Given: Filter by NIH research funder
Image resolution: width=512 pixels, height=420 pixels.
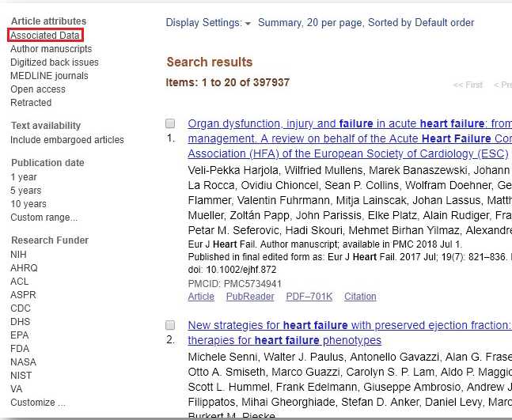Looking at the screenshot, I should tap(18, 254).
